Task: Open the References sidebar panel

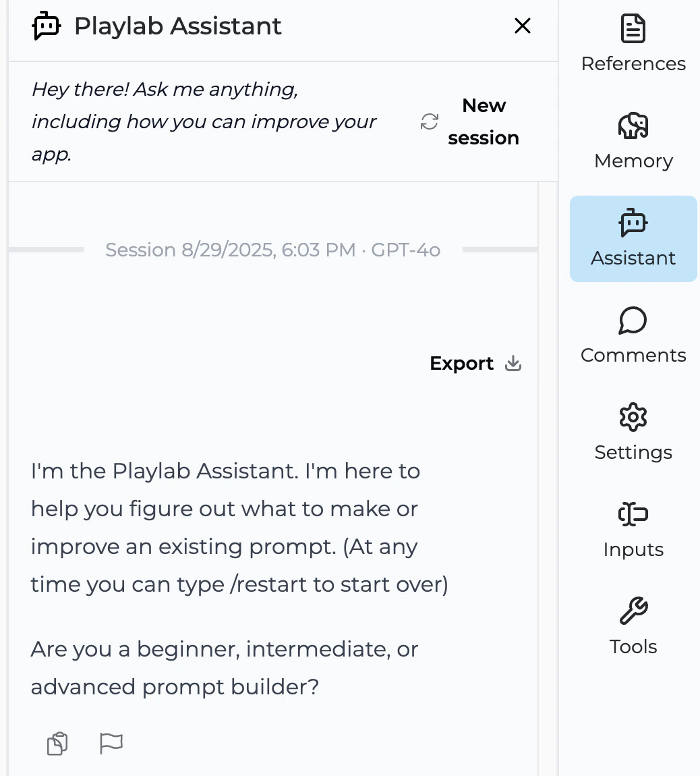Action: [x=633, y=44]
